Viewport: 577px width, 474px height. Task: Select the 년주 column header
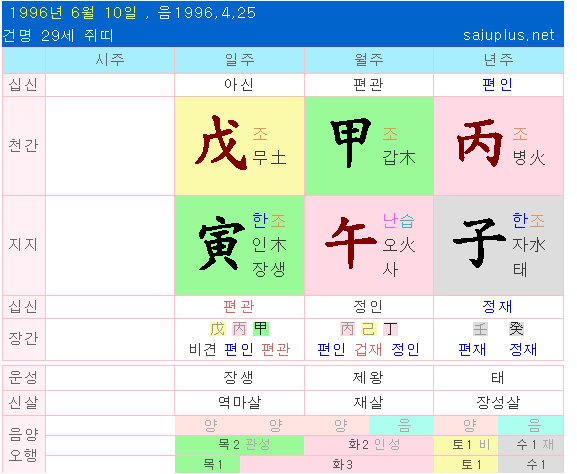coord(498,60)
